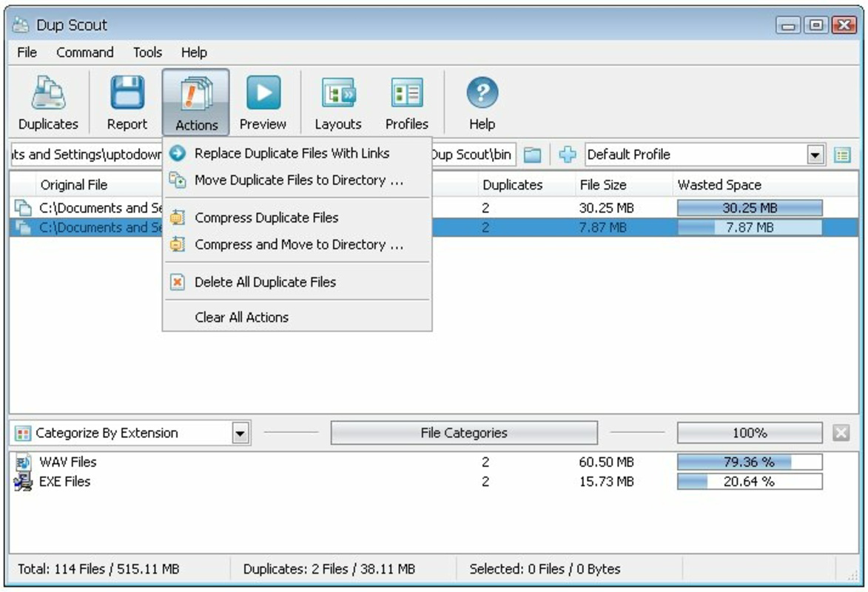
Task: Click Duplicates: 2 Files status bar text
Action: 329,569
